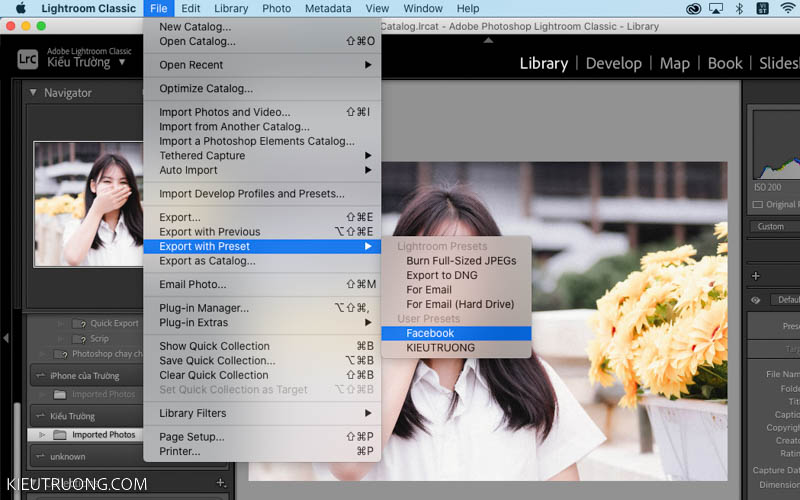This screenshot has width=800, height=500.
Task: Open AirPlay display menu icon
Action: coord(716,8)
